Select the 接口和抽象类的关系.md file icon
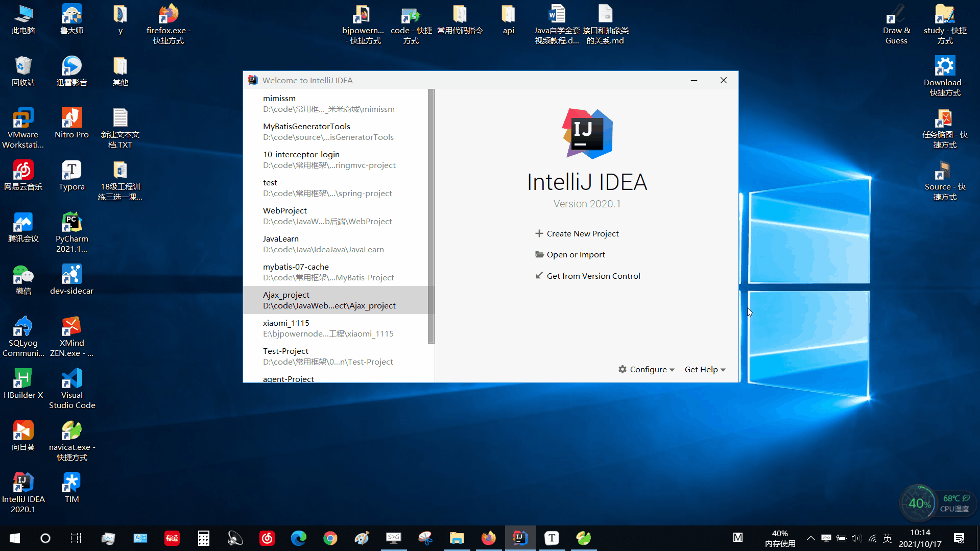This screenshot has width=980, height=551. pyautogui.click(x=606, y=25)
